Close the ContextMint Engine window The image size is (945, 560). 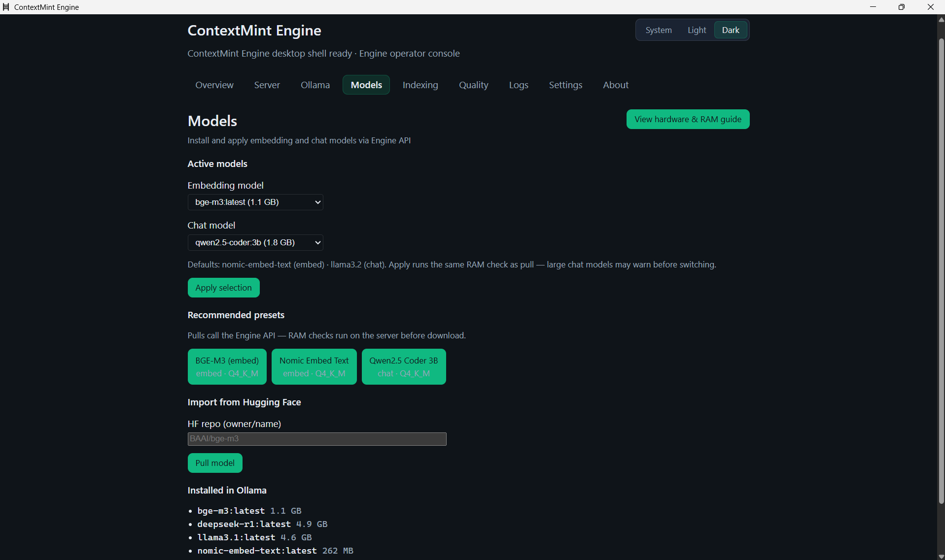click(x=931, y=7)
